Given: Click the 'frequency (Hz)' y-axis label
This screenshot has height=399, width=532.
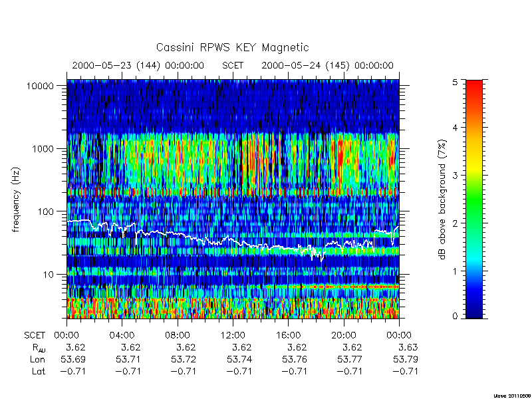Looking at the screenshot, I should pyautogui.click(x=16, y=200).
